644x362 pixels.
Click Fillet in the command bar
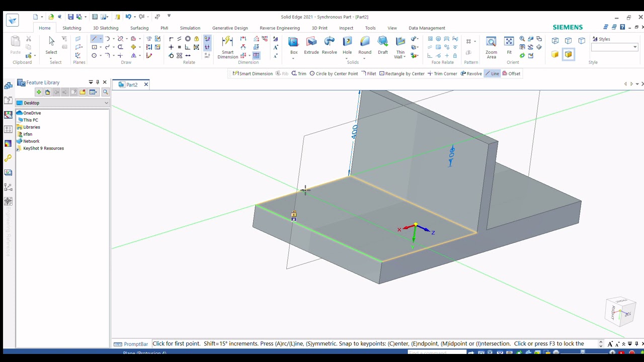(368, 74)
